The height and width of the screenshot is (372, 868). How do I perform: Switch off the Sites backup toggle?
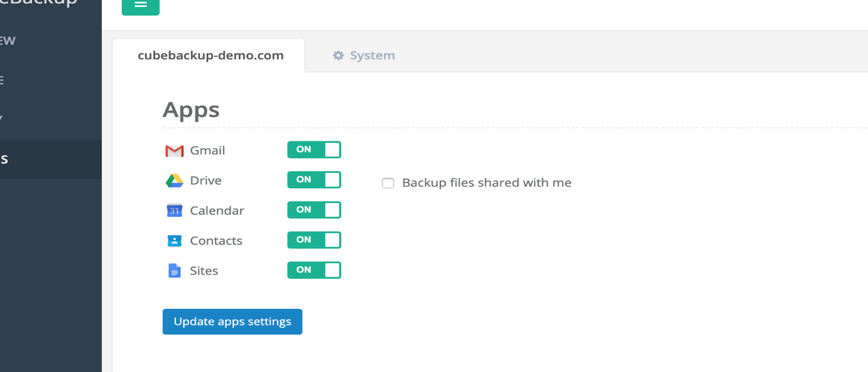coord(314,270)
